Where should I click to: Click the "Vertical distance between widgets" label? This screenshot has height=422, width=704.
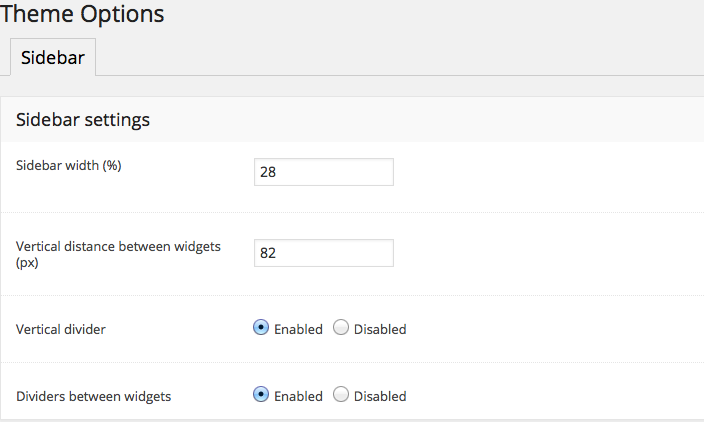click(118, 246)
